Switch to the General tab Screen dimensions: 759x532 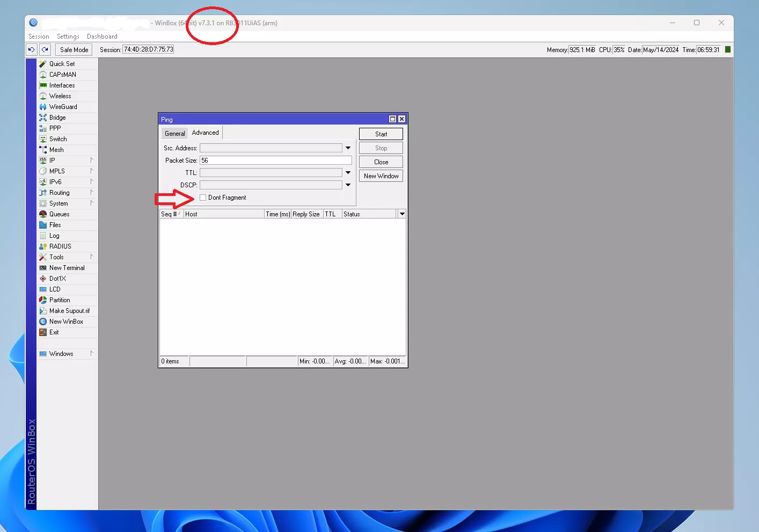click(x=174, y=134)
